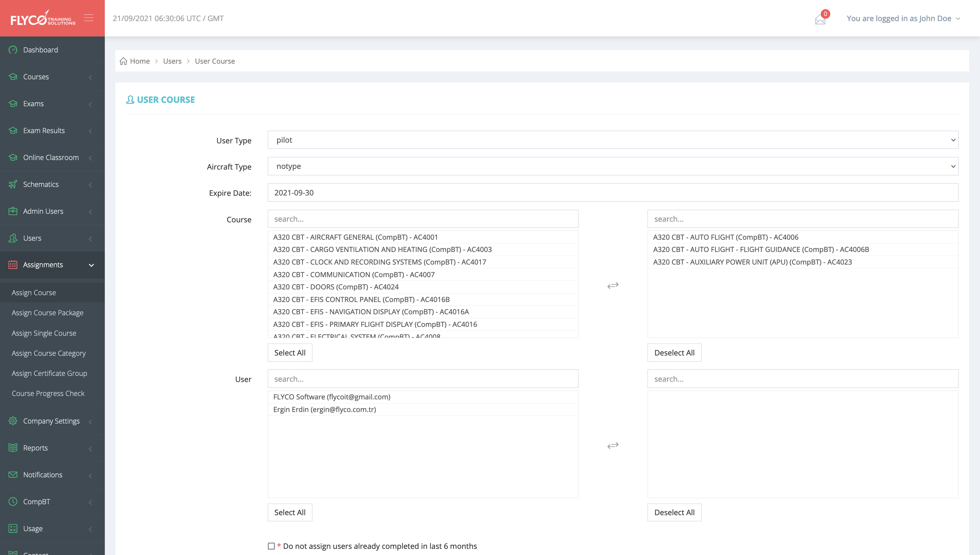Click the user transfer arrows icon

(x=613, y=446)
